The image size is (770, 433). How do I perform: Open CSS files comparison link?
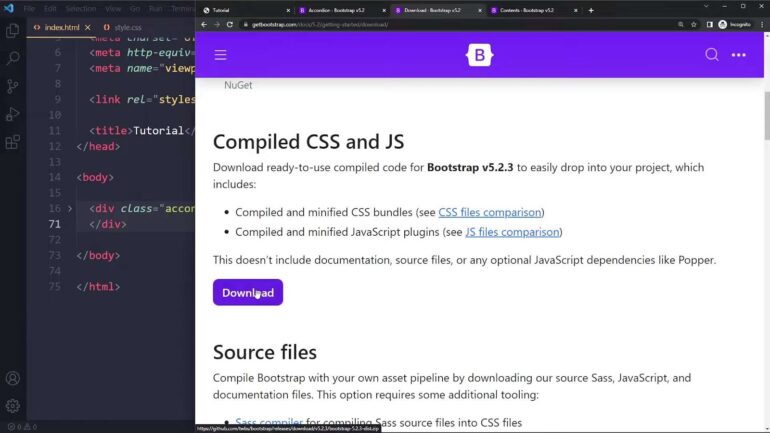(490, 213)
